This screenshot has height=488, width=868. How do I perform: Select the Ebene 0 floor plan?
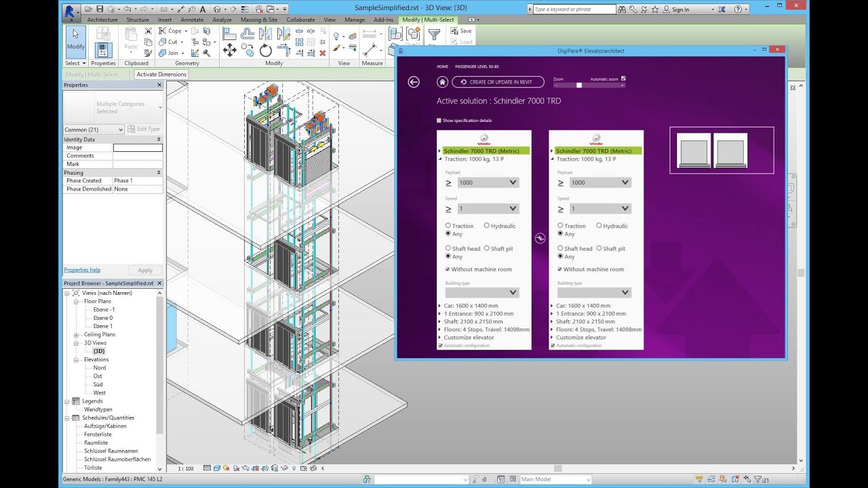pos(103,318)
